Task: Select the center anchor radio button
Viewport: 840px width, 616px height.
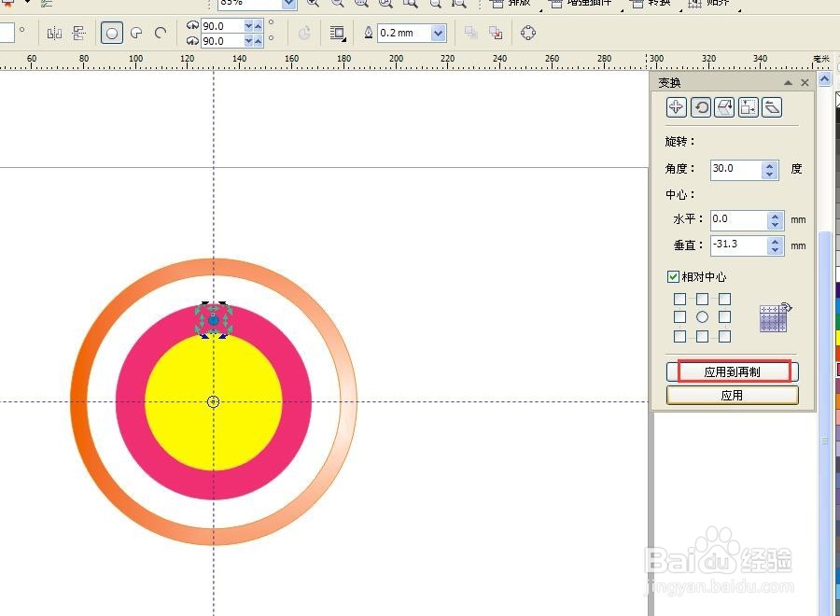Action: pos(702,317)
